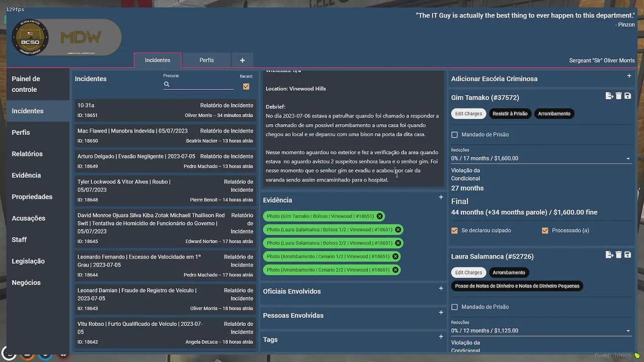Add new evidence with the Evidência plus icon
The height and width of the screenshot is (362, 644).
pyautogui.click(x=441, y=197)
